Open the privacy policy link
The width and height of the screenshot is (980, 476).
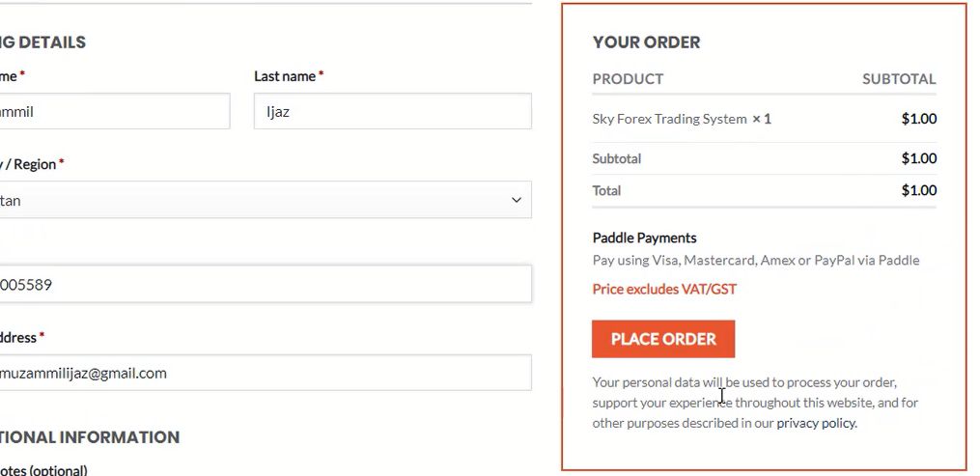[816, 423]
